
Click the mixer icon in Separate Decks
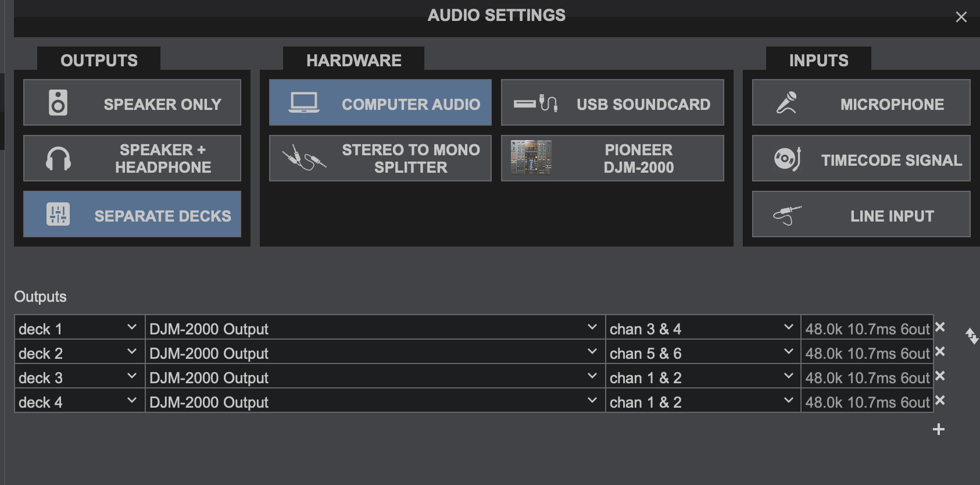pos(58,215)
